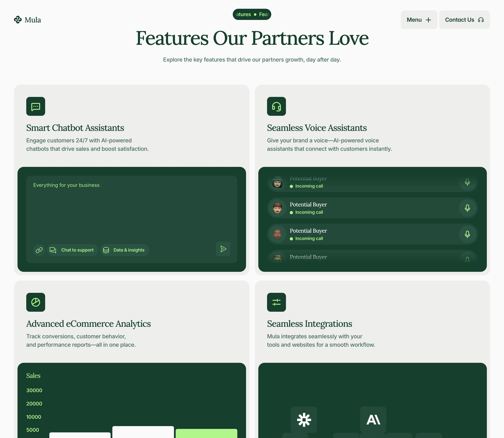Open the asterisk integration app tile
The width and height of the screenshot is (504, 438).
(x=304, y=420)
